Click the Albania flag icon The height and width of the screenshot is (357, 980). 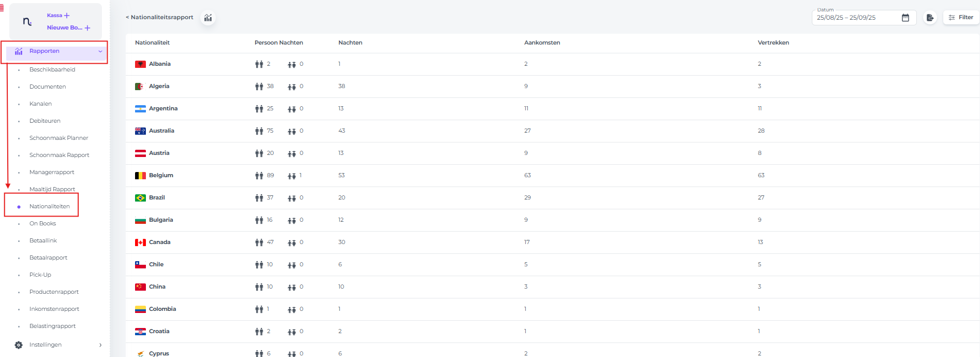pyautogui.click(x=140, y=64)
